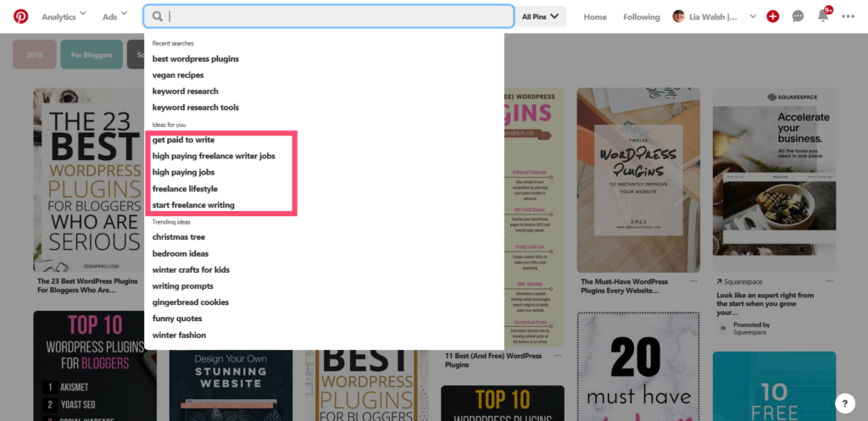Image resolution: width=868 pixels, height=421 pixels.
Task: Choose trending idea 'bedroom ideas'
Action: pos(181,253)
